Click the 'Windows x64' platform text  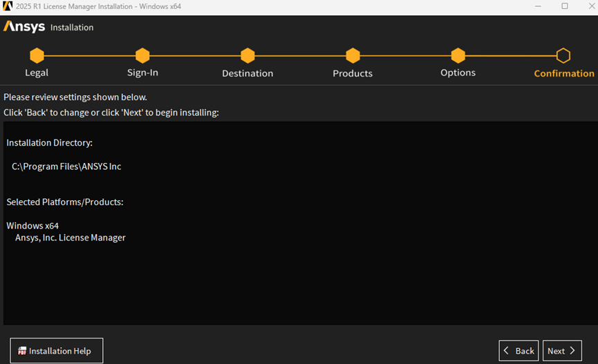point(32,226)
